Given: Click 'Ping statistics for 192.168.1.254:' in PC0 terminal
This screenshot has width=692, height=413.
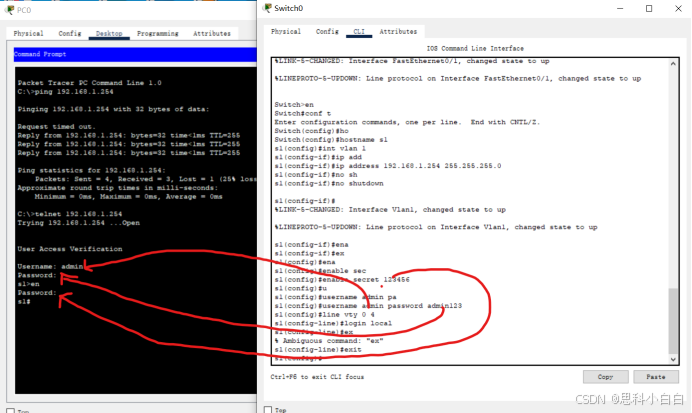Looking at the screenshot, I should click(x=92, y=170).
